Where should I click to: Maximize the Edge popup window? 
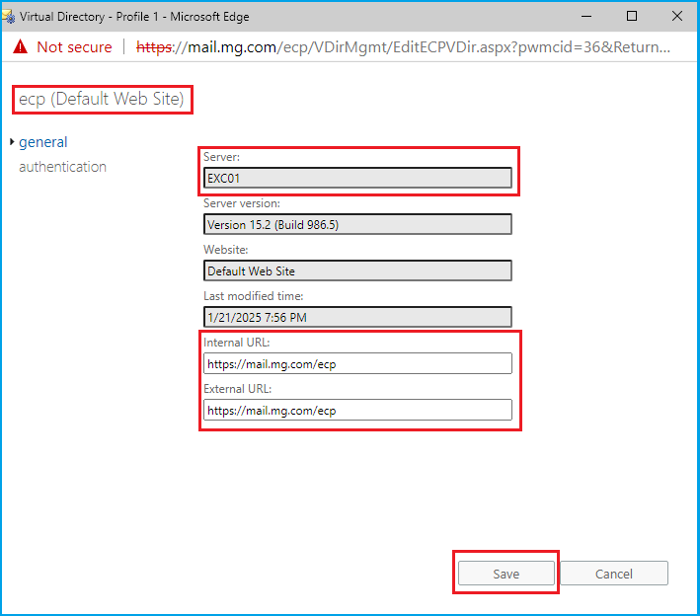632,16
